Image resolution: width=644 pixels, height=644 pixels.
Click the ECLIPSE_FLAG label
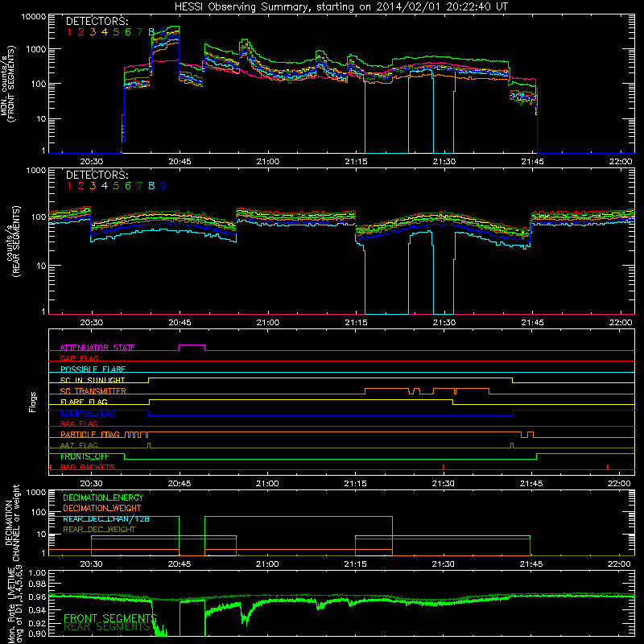88,413
